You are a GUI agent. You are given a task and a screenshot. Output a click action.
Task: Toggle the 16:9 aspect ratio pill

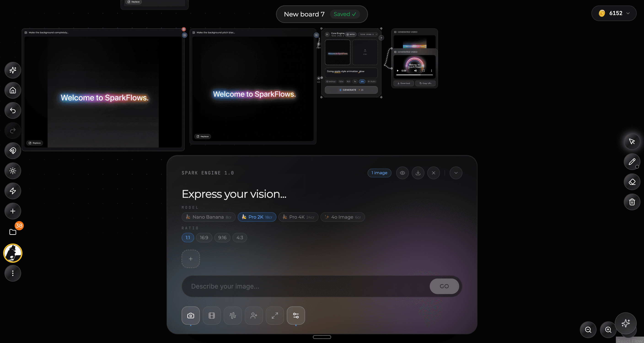click(x=204, y=238)
